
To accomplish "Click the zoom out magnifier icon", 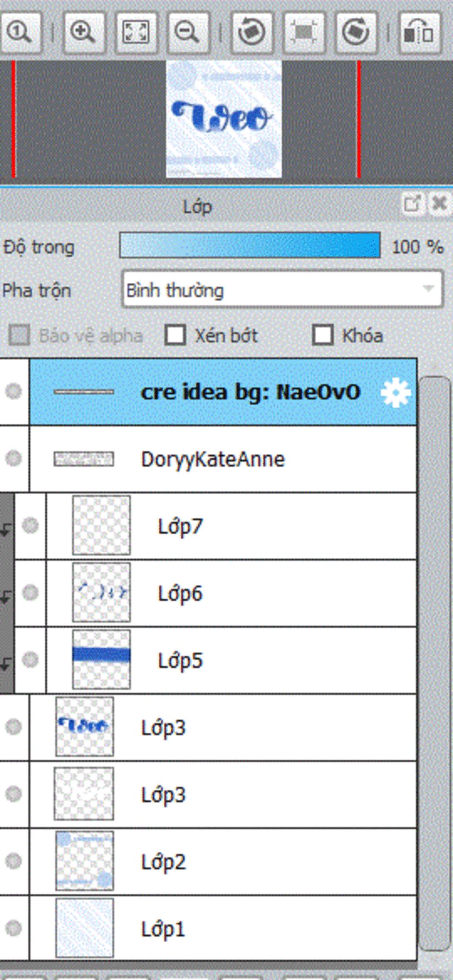I will pos(188,32).
